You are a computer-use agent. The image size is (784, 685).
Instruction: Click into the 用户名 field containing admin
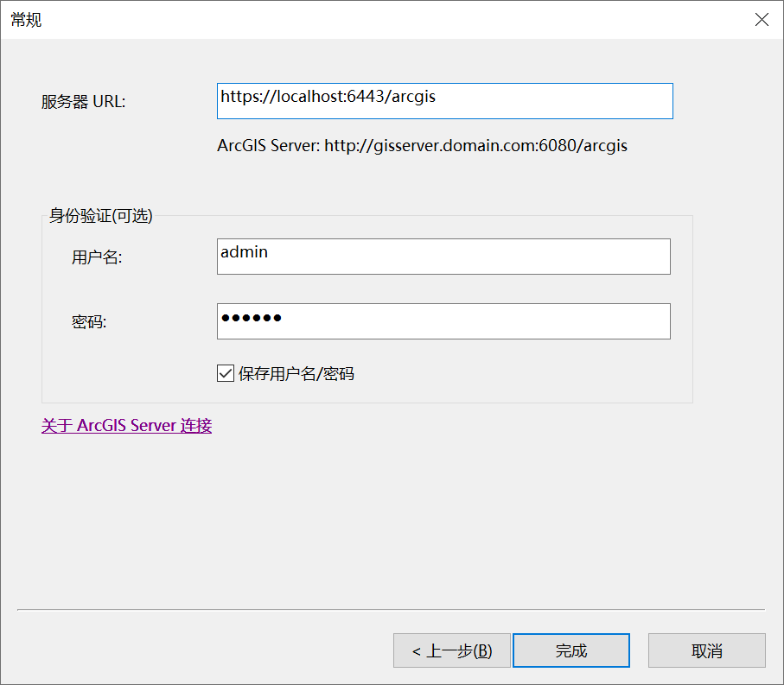pyautogui.click(x=443, y=257)
